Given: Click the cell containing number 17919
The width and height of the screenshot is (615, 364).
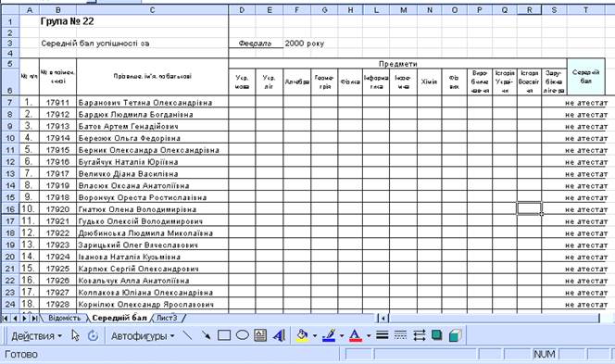Looking at the screenshot, I should [57, 185].
